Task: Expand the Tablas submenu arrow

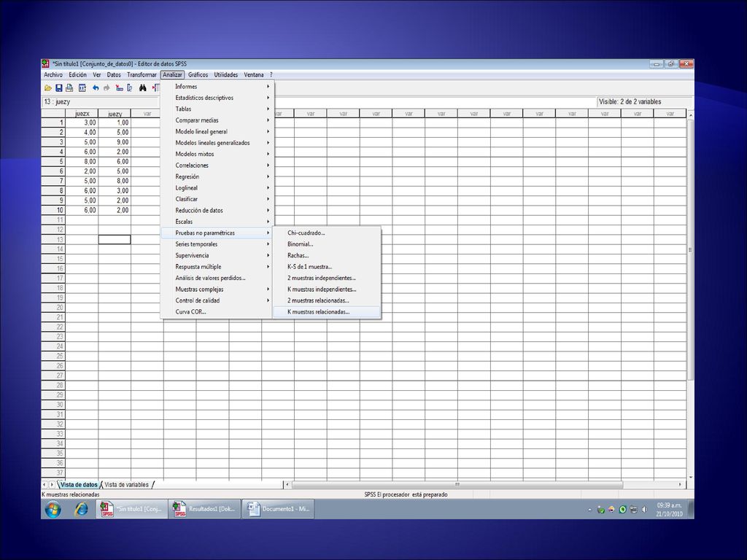Action: point(268,109)
